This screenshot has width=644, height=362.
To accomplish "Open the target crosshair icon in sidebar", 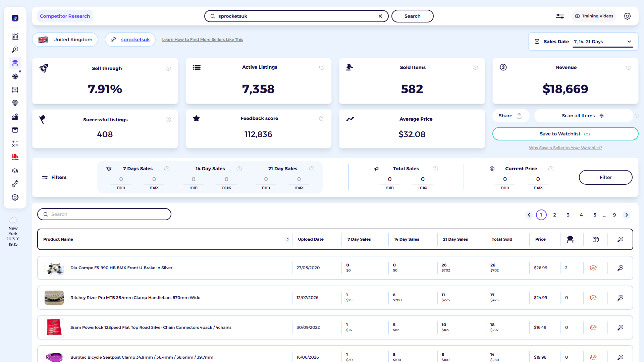I will click(15, 76).
